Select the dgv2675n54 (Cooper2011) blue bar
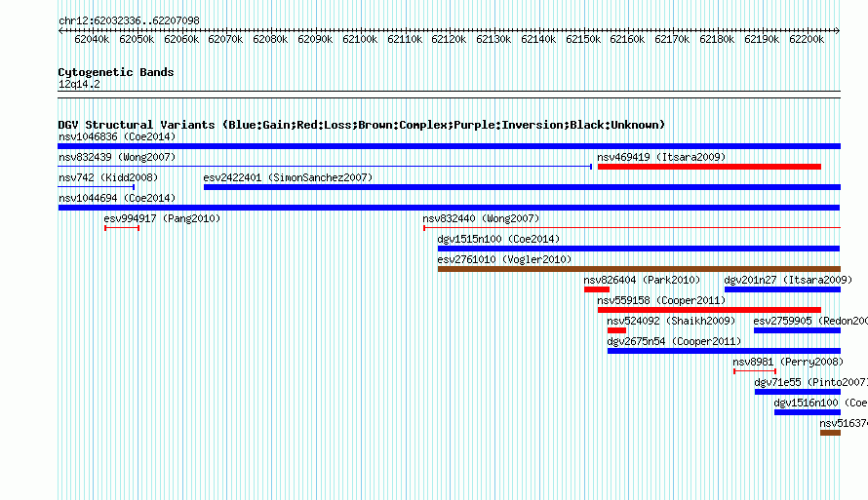The width and height of the screenshot is (868, 500). [x=724, y=351]
